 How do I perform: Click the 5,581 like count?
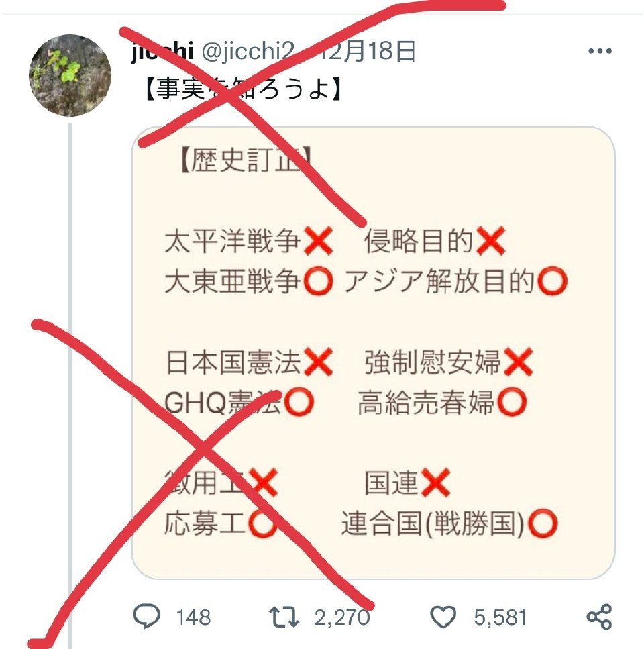point(500,617)
